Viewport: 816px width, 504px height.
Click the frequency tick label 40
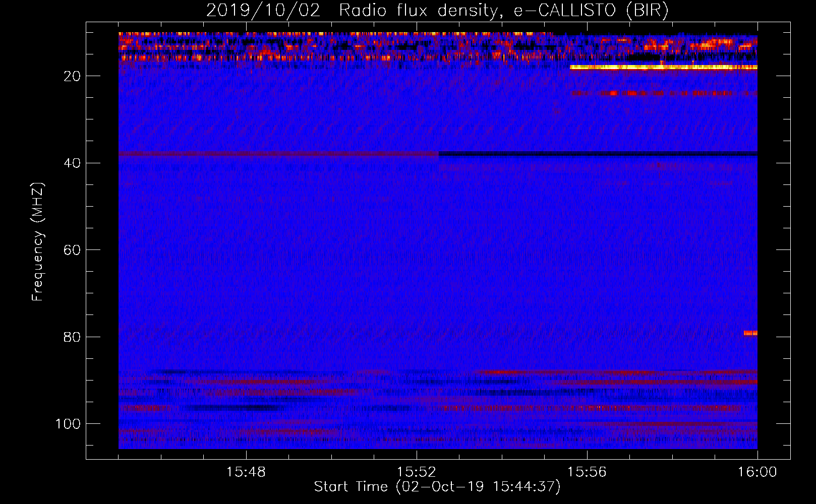(73, 163)
